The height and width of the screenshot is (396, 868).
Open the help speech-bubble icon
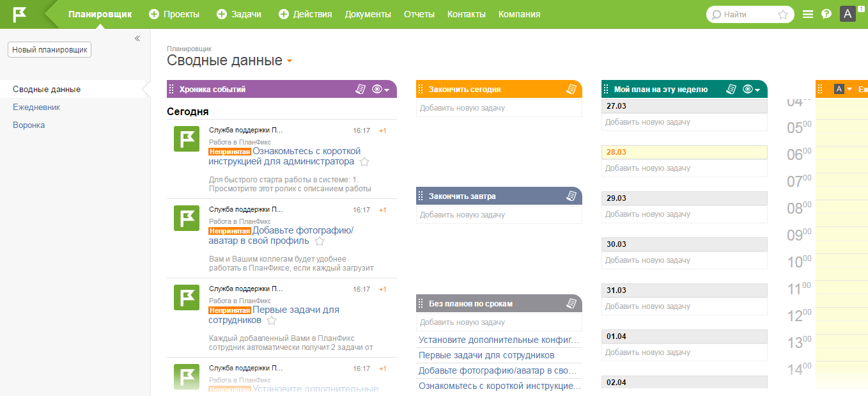[826, 14]
